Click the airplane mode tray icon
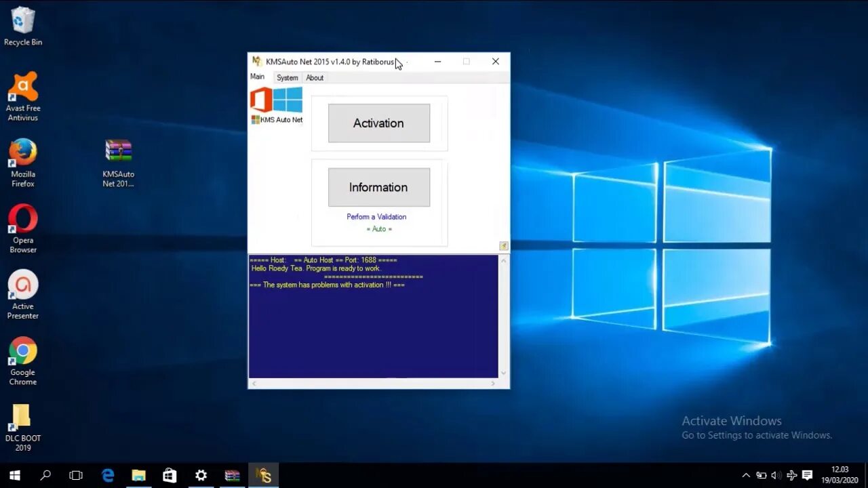The image size is (868, 488). [x=791, y=476]
